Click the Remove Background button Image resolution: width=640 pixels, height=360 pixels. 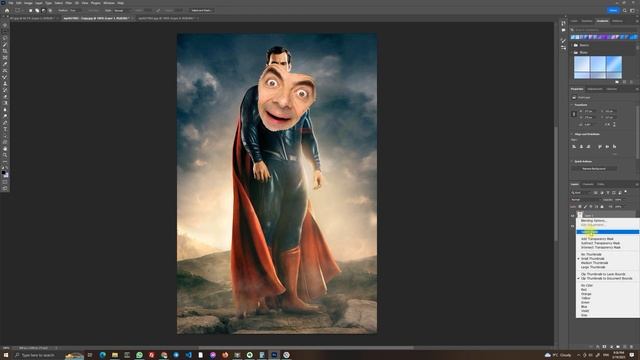click(594, 169)
